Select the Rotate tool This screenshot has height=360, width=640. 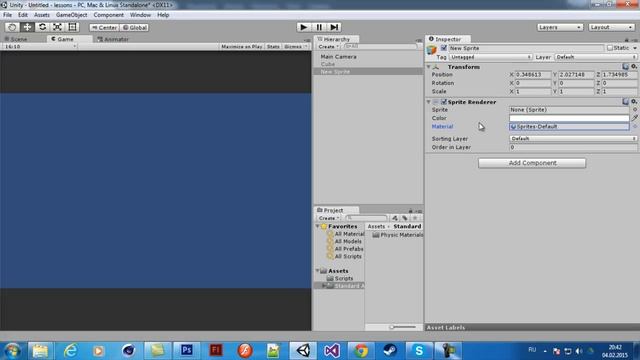(42, 27)
